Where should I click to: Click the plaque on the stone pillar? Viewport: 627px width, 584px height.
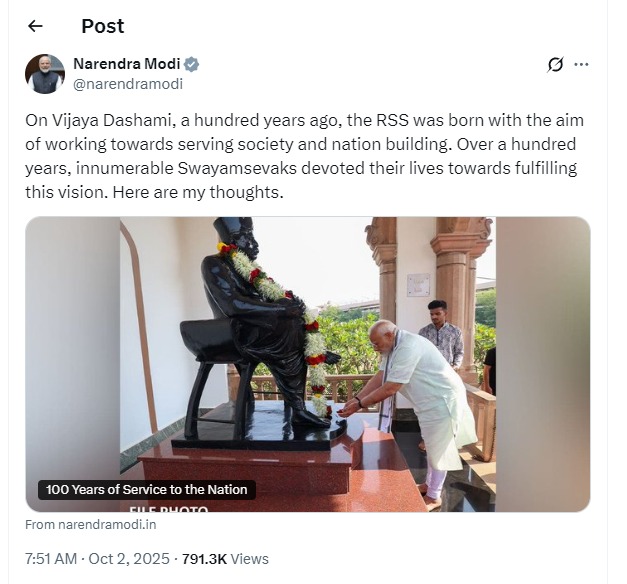coord(418,285)
